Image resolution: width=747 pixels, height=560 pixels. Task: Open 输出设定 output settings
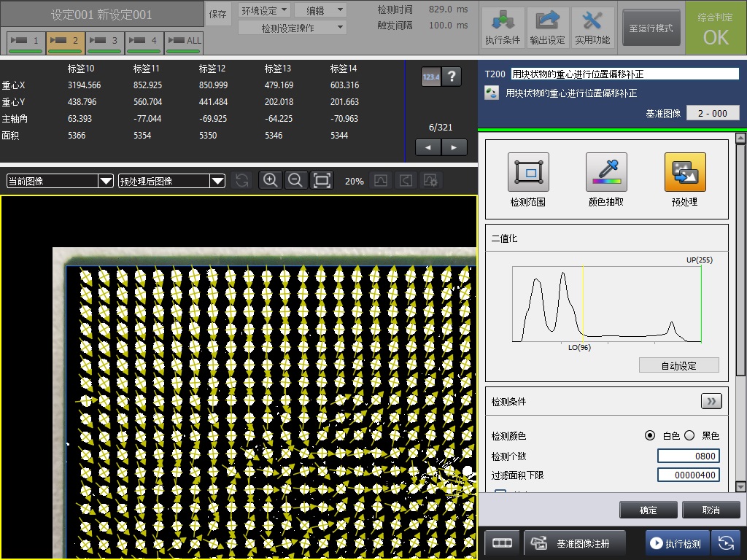point(547,28)
